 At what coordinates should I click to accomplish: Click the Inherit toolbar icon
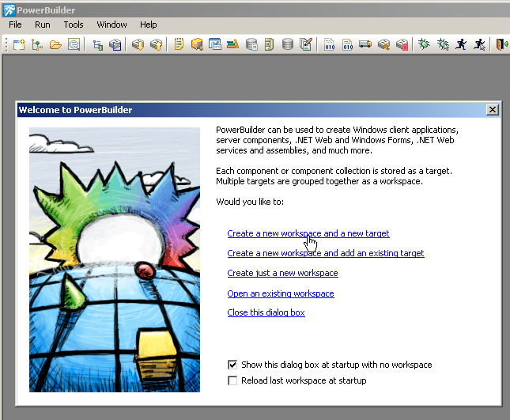37,44
